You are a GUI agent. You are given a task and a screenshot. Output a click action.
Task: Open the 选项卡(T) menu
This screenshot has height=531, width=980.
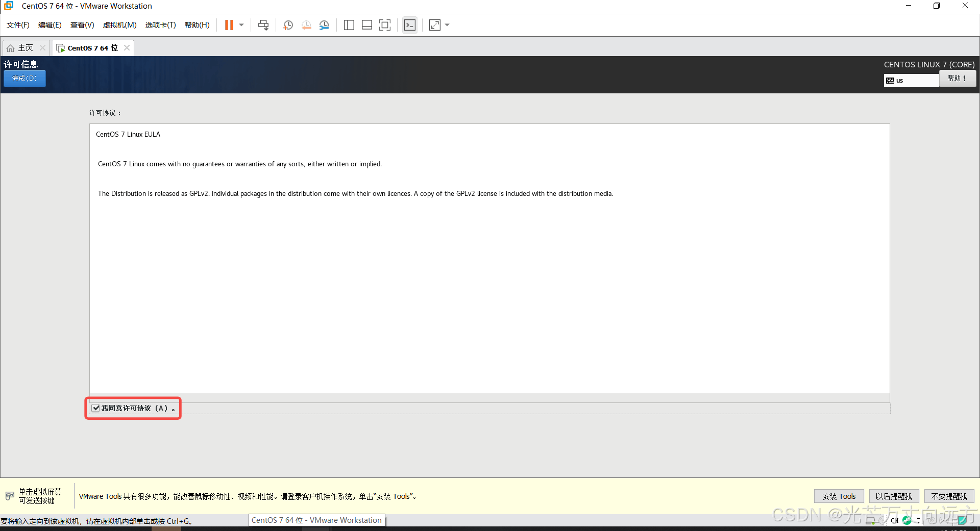[x=160, y=25]
